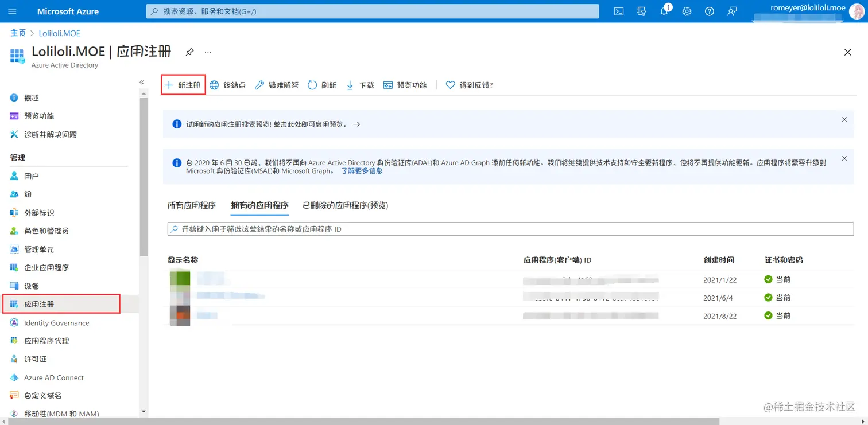Open the app created 2021/8/22
This screenshot has height=425, width=868.
pos(510,315)
